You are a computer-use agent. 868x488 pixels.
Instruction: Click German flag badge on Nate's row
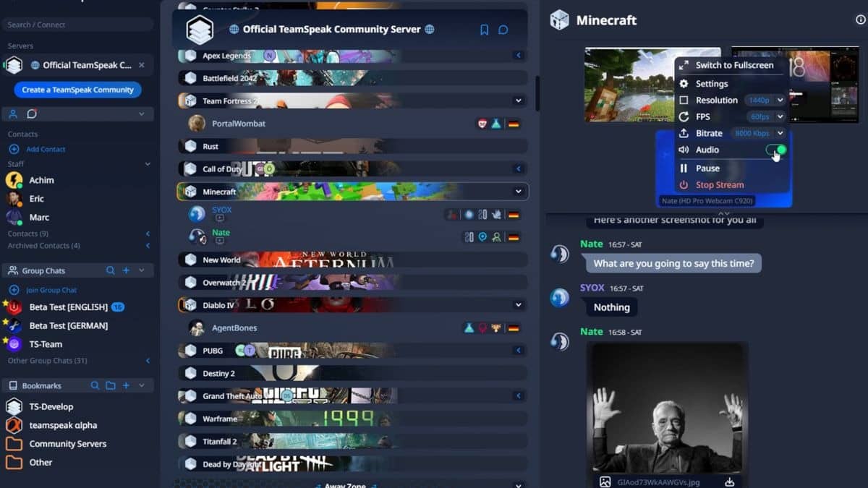[x=514, y=237]
